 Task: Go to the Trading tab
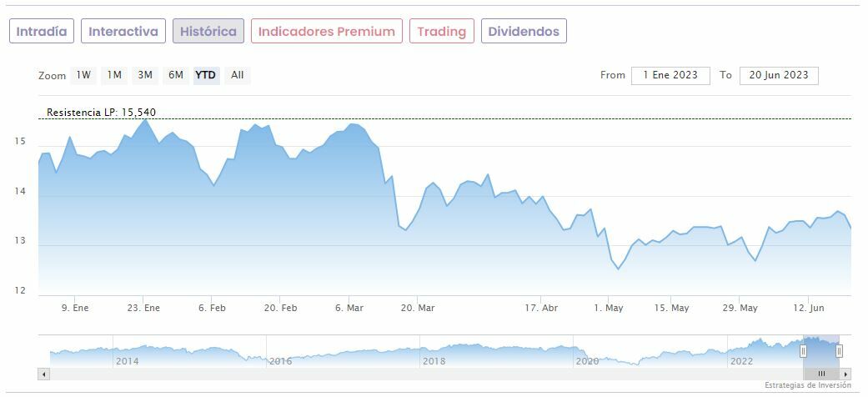[x=441, y=32]
